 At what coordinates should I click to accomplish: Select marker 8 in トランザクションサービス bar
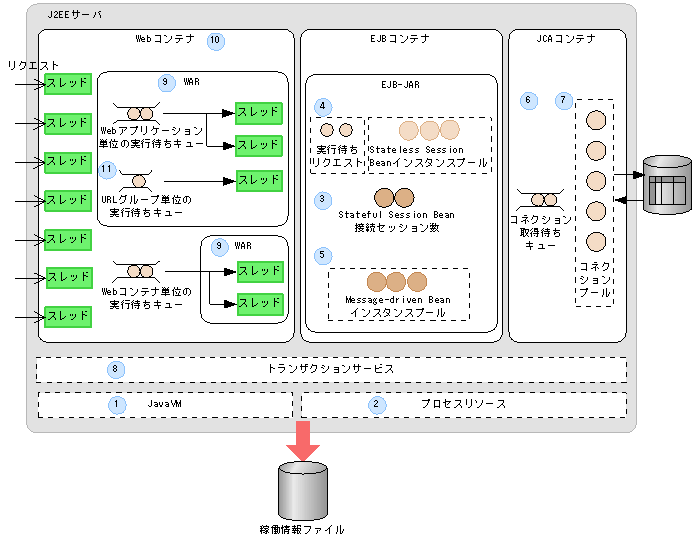click(x=116, y=369)
